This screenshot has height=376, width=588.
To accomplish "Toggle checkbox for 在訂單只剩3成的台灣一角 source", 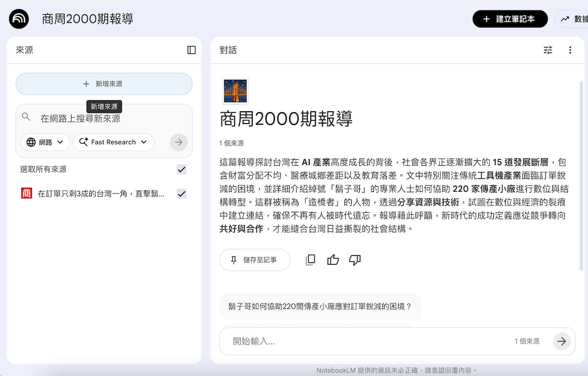I will click(x=182, y=194).
